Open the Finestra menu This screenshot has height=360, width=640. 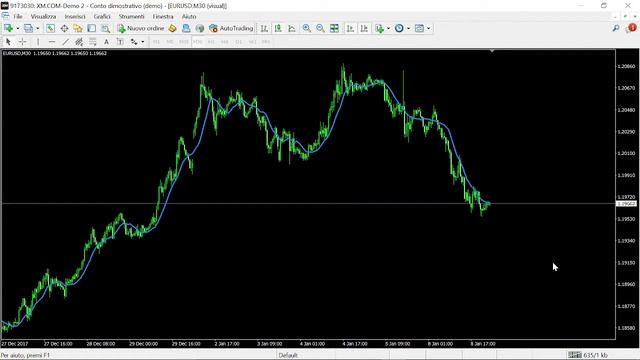tap(163, 16)
